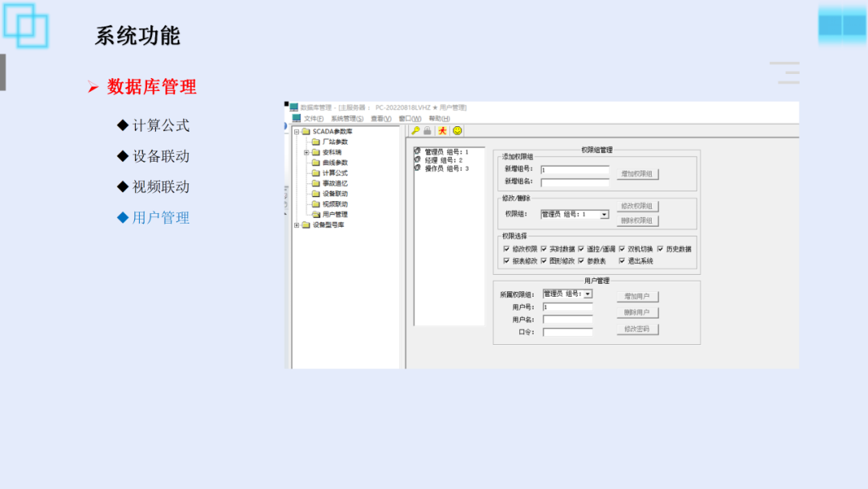
Task: Select the open 用户管理 folder icon
Action: pos(316,214)
